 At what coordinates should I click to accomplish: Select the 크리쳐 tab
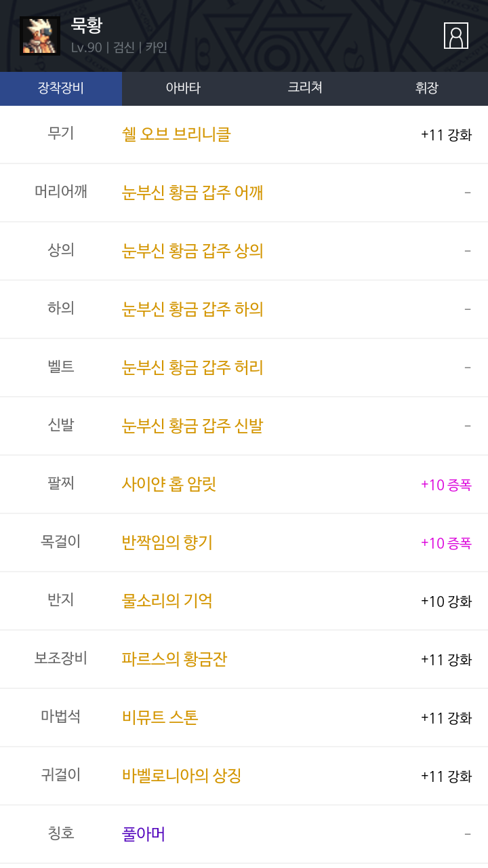[x=305, y=88]
